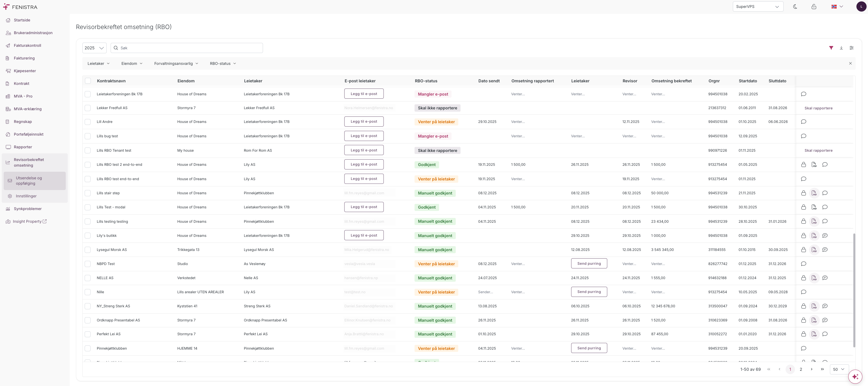Toggle dark mode moon icon

pyautogui.click(x=795, y=7)
